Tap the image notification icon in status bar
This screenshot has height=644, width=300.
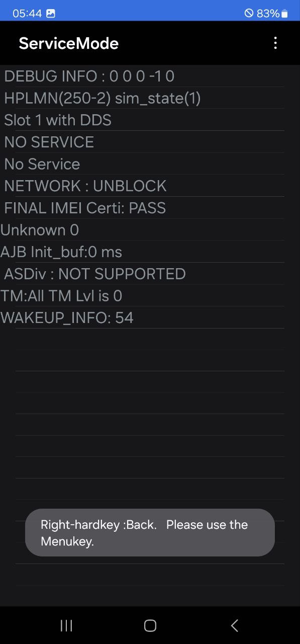pyautogui.click(x=51, y=14)
